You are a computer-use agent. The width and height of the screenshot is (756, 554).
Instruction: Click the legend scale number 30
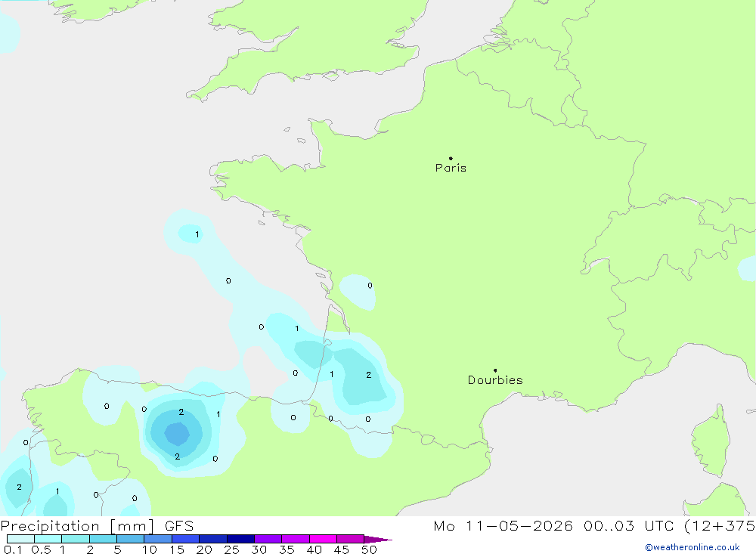259,549
